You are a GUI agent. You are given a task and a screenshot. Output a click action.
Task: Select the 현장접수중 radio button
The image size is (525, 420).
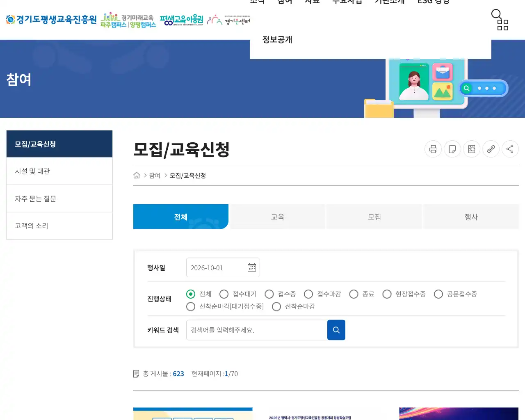[x=387, y=294]
